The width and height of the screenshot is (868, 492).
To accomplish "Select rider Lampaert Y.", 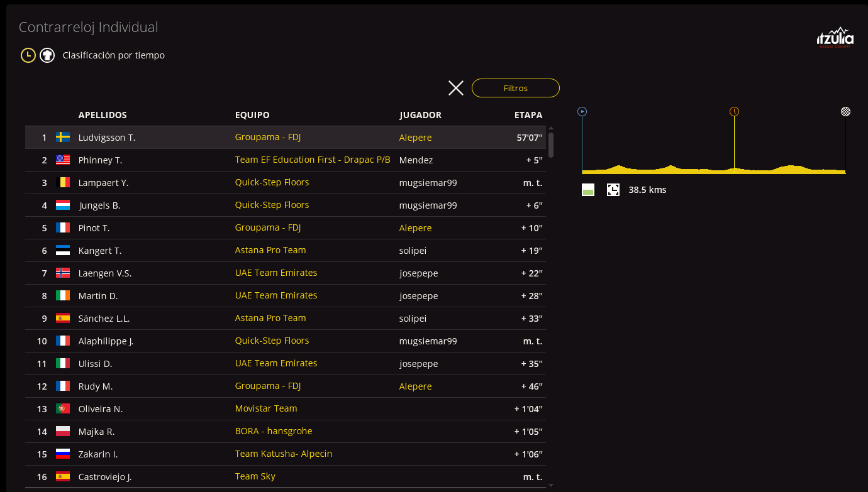I will click(x=103, y=183).
